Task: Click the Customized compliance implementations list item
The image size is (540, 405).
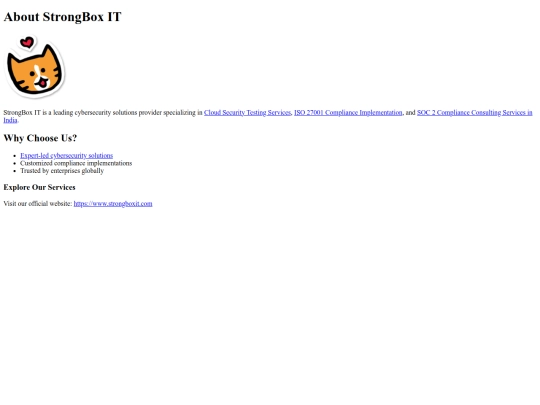Action: pyautogui.click(x=76, y=163)
